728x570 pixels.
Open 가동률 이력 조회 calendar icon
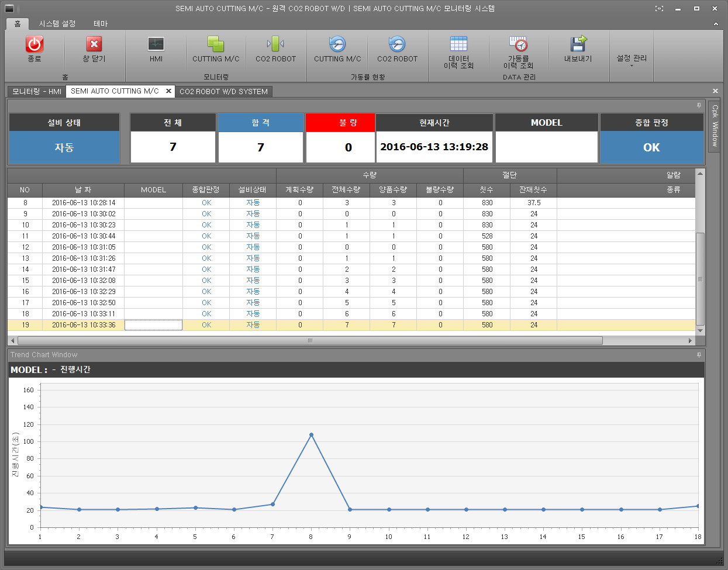click(x=518, y=44)
